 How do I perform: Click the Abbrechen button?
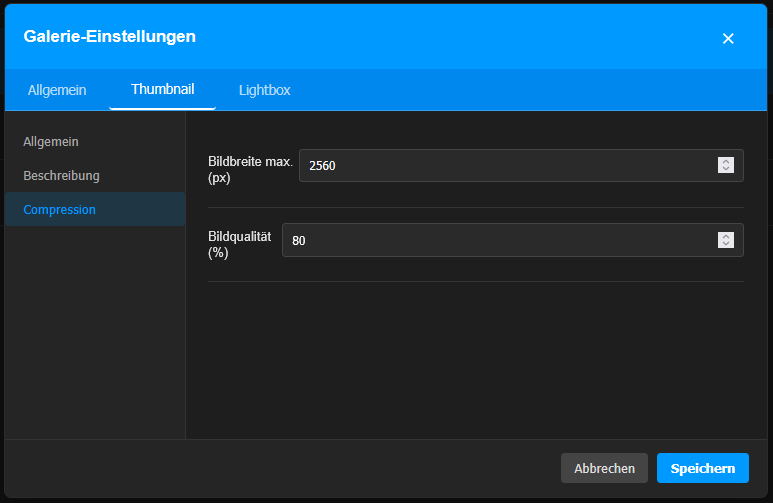(604, 468)
